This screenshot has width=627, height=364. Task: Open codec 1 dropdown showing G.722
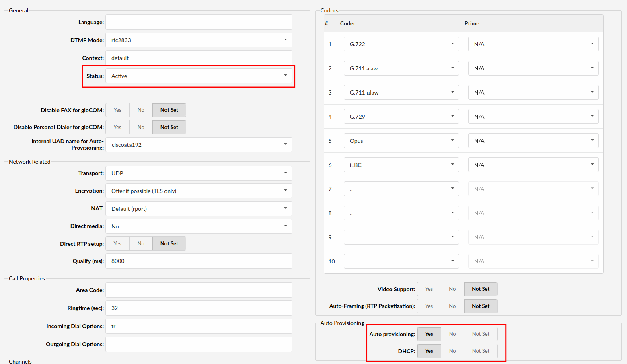pos(401,44)
